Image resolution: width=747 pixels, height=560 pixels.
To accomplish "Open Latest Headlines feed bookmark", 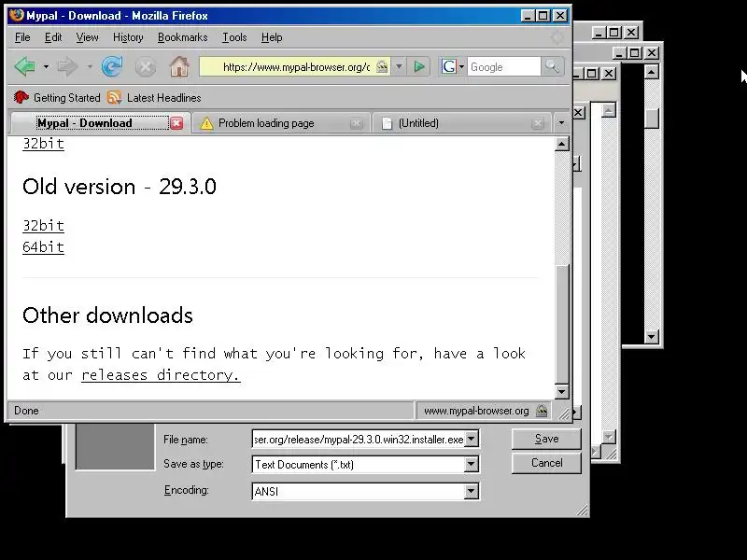I will [154, 98].
